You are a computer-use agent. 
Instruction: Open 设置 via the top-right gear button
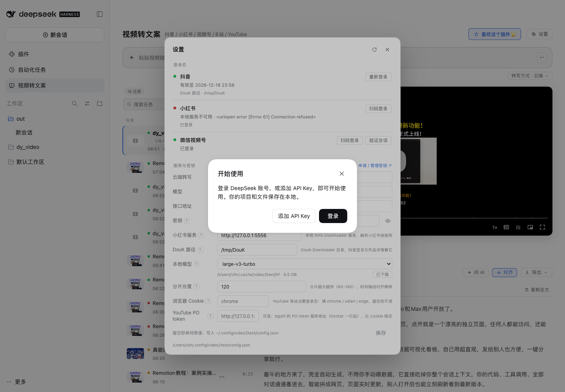539,34
